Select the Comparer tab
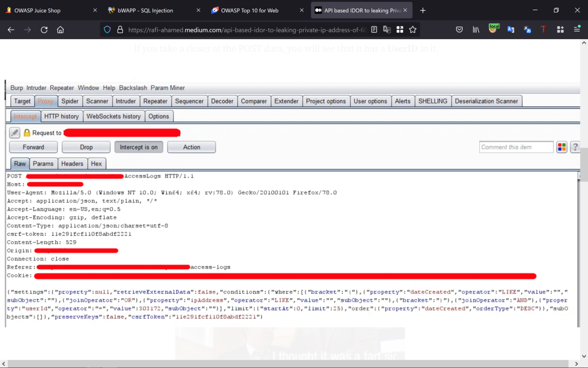Screen dimensions: 588x368 254,101
